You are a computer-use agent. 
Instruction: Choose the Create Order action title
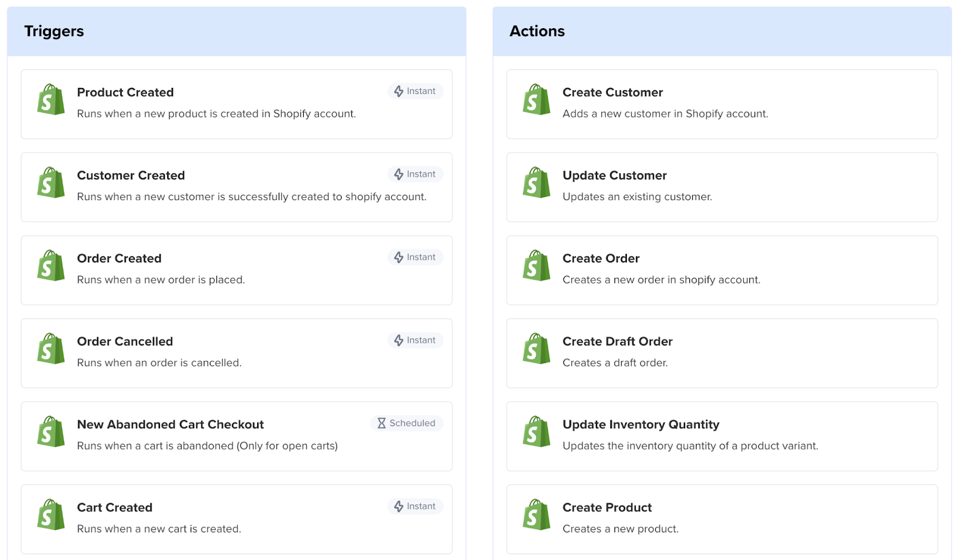pyautogui.click(x=601, y=258)
